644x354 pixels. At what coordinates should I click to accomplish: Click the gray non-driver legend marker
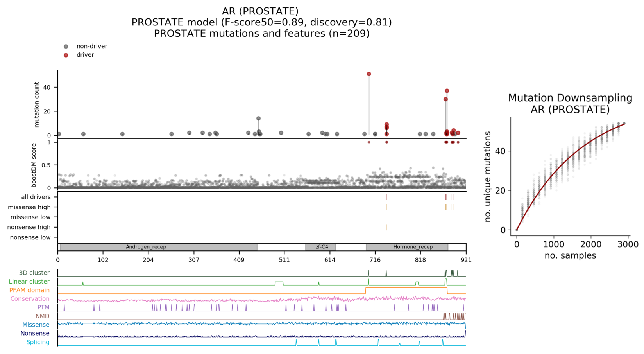click(x=66, y=47)
